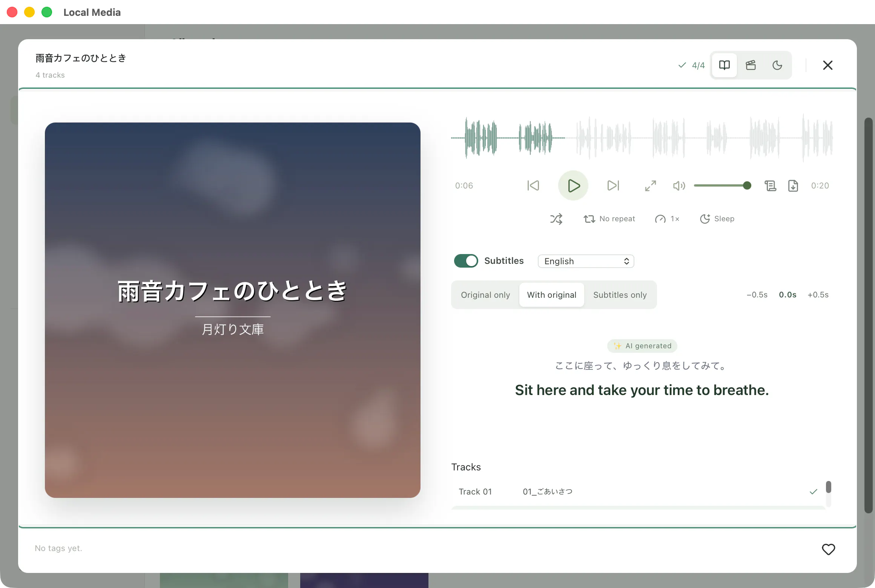Shift subtitle timing by −0.5s
Viewport: 875px width, 588px height.
click(x=757, y=295)
